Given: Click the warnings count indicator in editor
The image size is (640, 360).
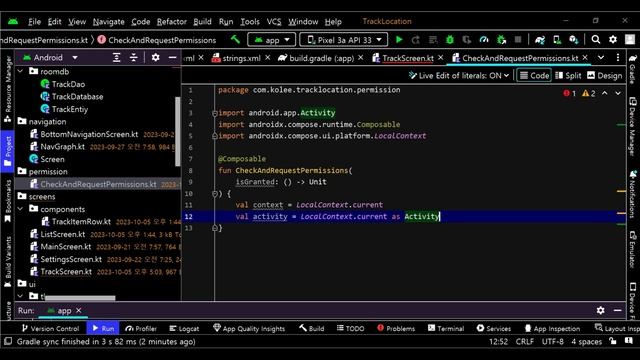Looking at the screenshot, I should tap(589, 93).
